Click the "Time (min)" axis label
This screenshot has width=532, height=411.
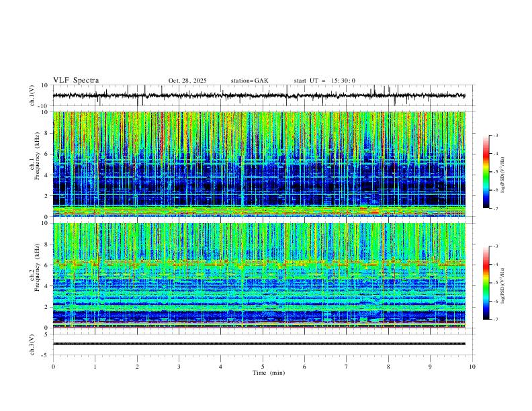(269, 373)
